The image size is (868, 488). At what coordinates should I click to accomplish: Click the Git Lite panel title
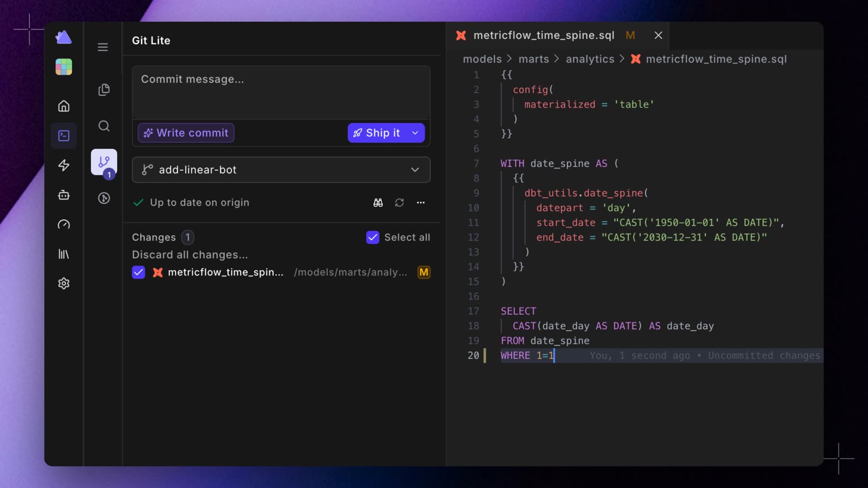[151, 41]
